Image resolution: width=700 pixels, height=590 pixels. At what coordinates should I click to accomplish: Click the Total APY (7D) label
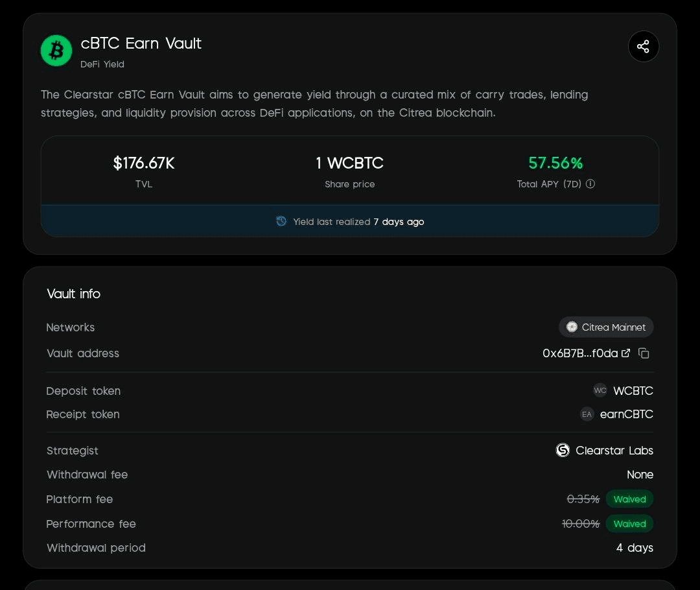(549, 184)
